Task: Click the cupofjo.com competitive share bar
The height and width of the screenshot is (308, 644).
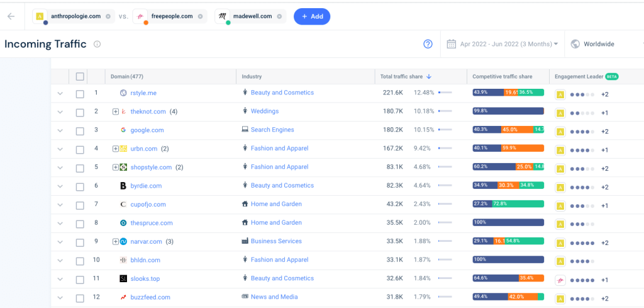Action: [x=508, y=205]
